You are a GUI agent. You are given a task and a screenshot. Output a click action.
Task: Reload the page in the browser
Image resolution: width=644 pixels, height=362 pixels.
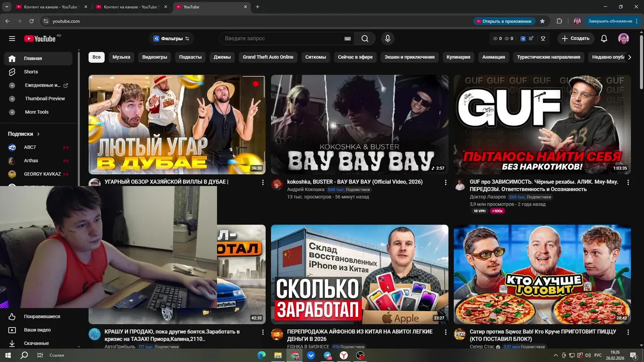pos(32,21)
